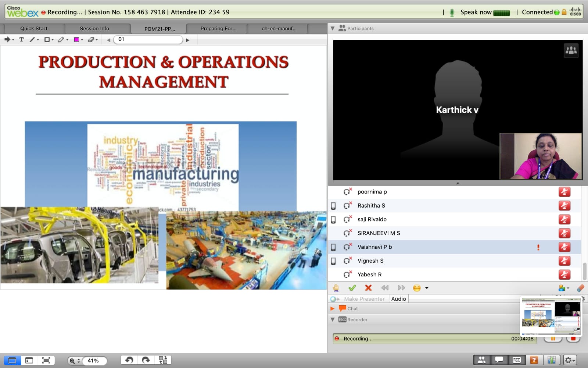Toggle mute for Yabesh R

pos(564,275)
